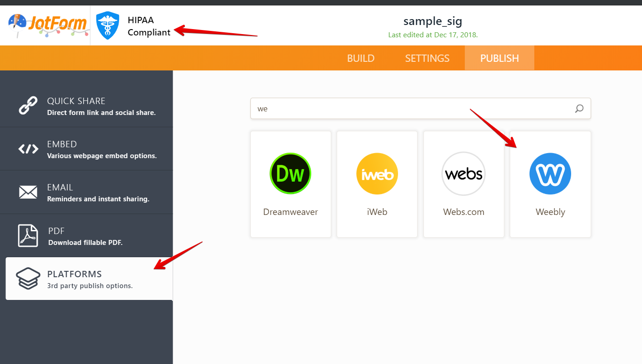
Task: Click '3rd party publish options.' description
Action: [x=90, y=286]
